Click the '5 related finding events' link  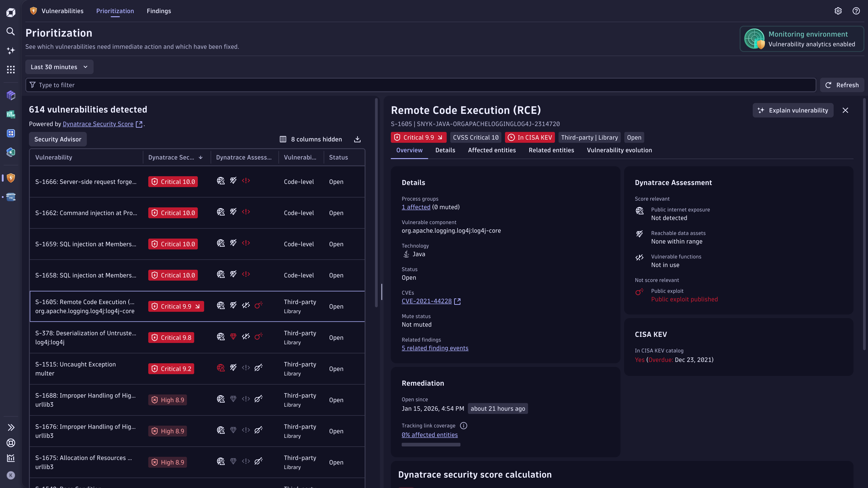[435, 348]
